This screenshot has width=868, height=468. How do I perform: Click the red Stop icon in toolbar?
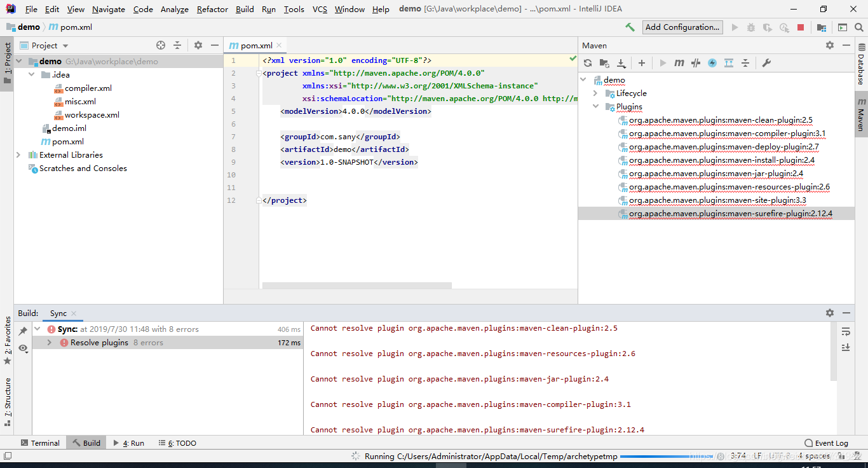pos(801,27)
